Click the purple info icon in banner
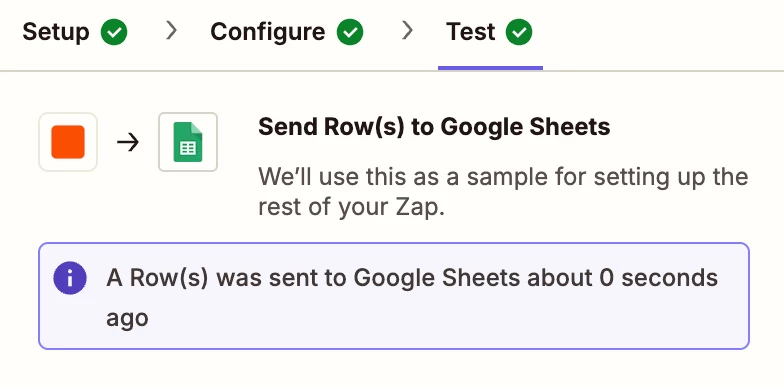784x386 pixels. tap(70, 278)
